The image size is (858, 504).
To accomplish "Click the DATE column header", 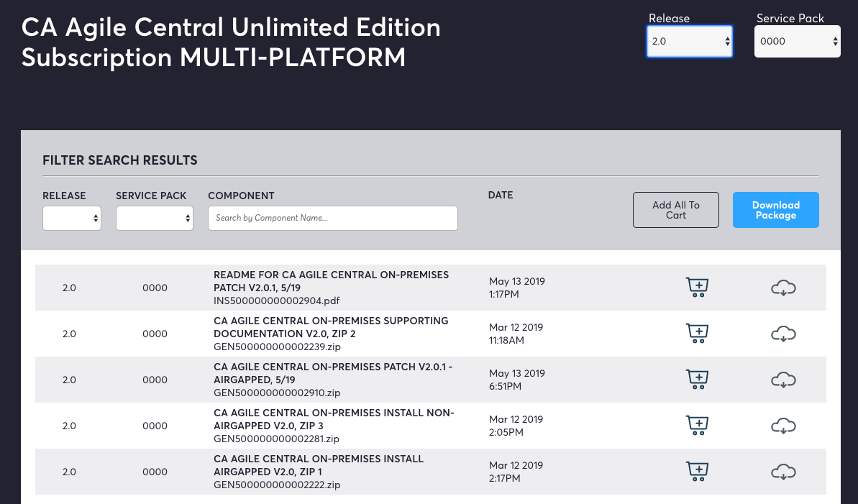I will click(x=501, y=196).
